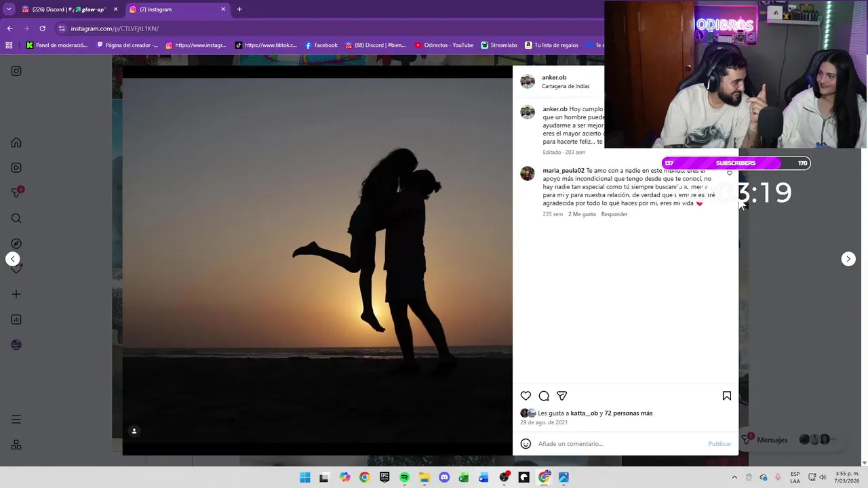Like the post with the heart icon
This screenshot has width=868, height=488.
coord(526,396)
